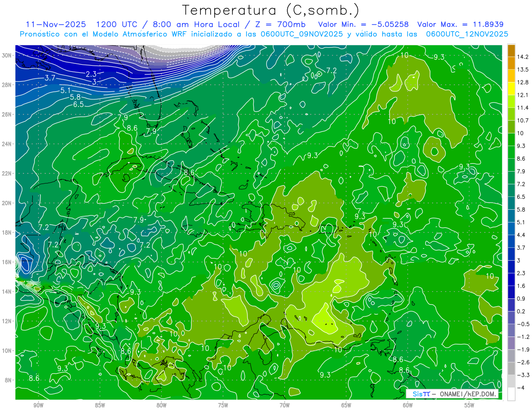The width and height of the screenshot is (532, 411).
Task: Click the 'Valor Max. = 11.8939' readout
Action: click(x=461, y=24)
